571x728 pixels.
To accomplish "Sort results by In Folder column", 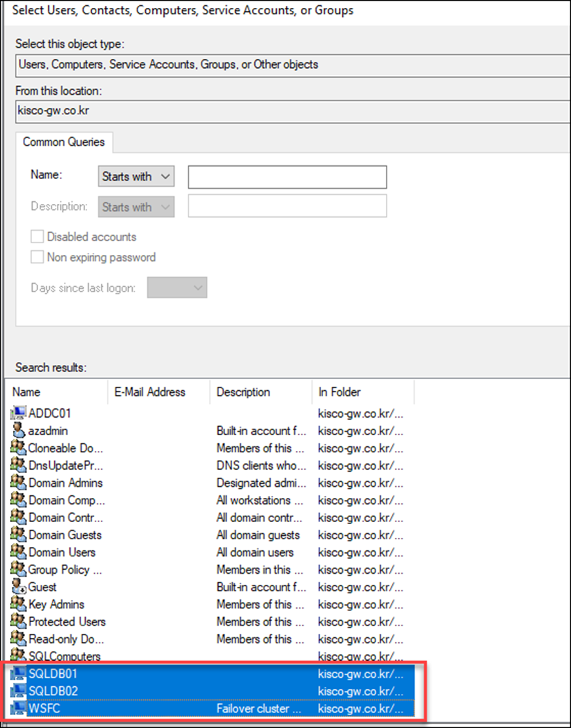I will (x=363, y=392).
